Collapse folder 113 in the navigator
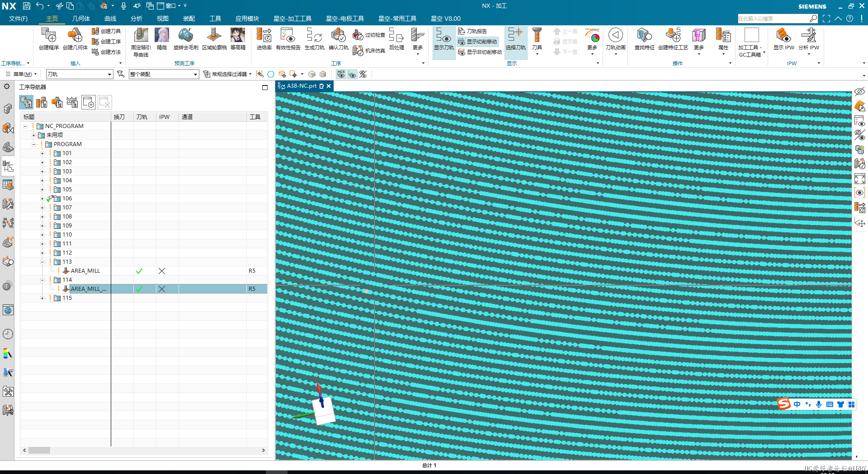The height and width of the screenshot is (474, 868). pos(42,262)
